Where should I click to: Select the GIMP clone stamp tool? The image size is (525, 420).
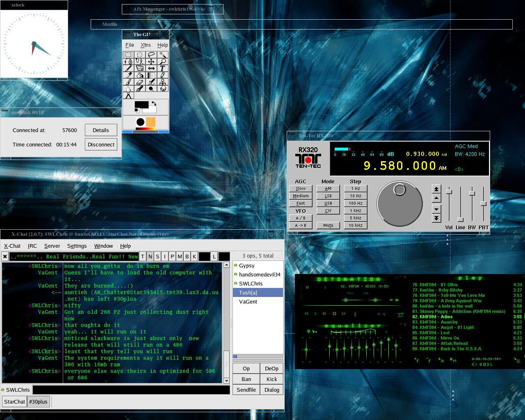tap(163, 82)
